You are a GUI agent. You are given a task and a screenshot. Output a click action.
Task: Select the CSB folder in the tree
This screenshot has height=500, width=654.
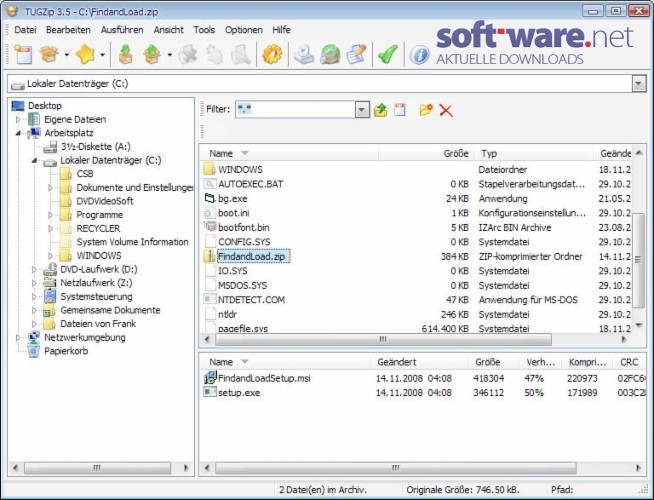pyautogui.click(x=85, y=174)
